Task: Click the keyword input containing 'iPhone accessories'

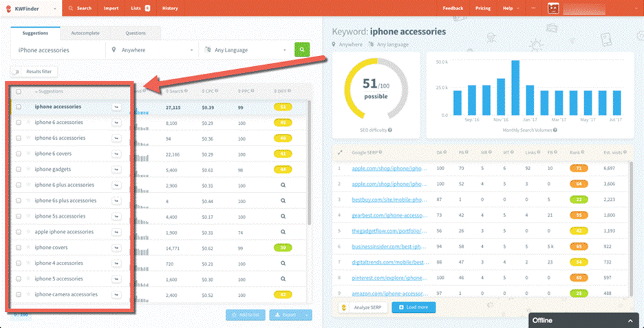Action: 58,50
